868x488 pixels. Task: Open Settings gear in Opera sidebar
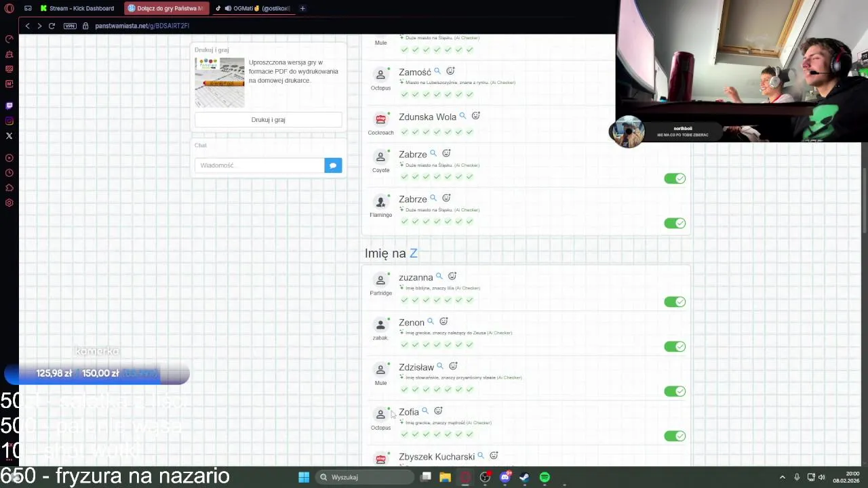point(9,203)
